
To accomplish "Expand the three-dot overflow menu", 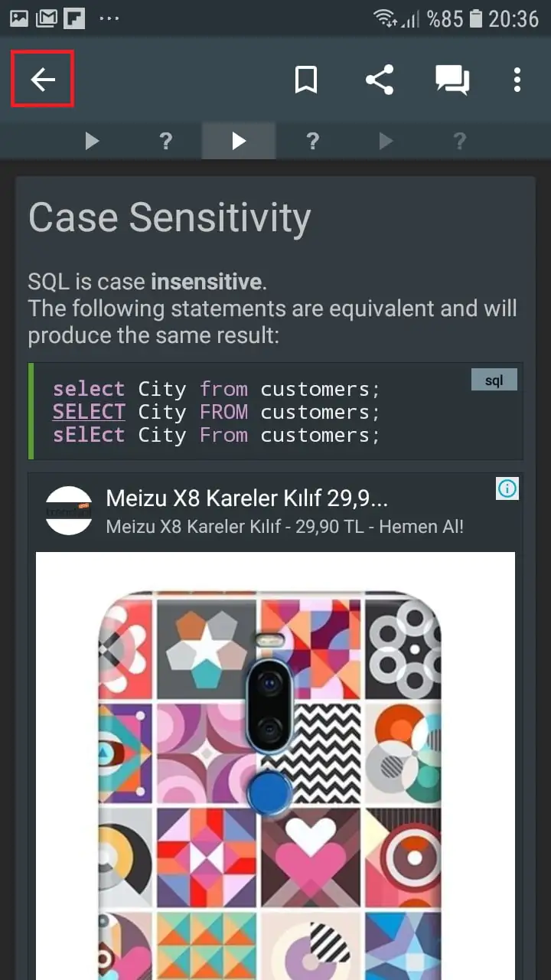I will [517, 80].
